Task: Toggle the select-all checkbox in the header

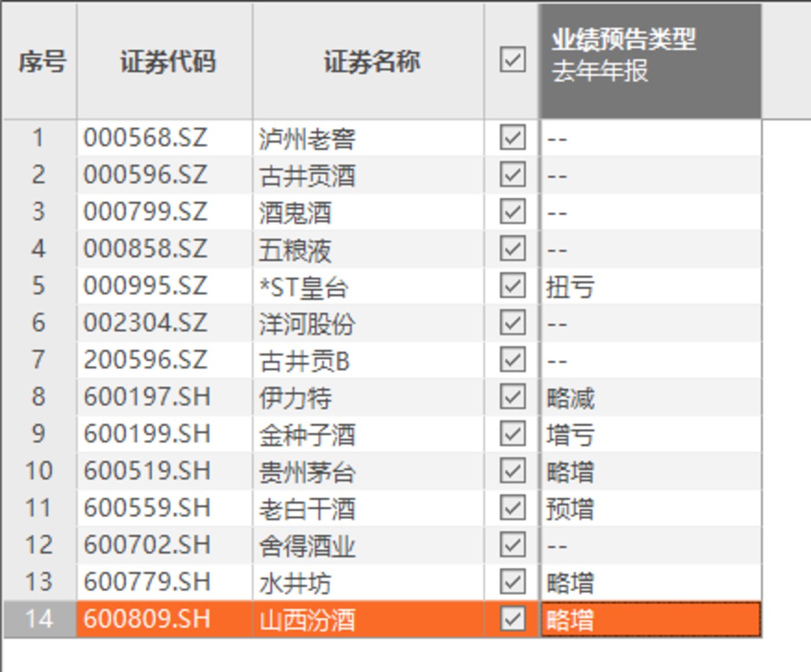Action: (x=513, y=60)
